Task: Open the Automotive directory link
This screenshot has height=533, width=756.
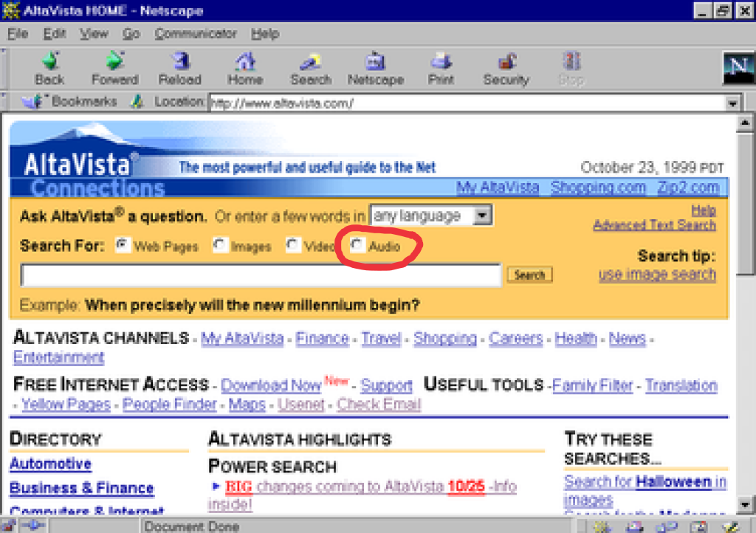Action: pyautogui.click(x=51, y=464)
